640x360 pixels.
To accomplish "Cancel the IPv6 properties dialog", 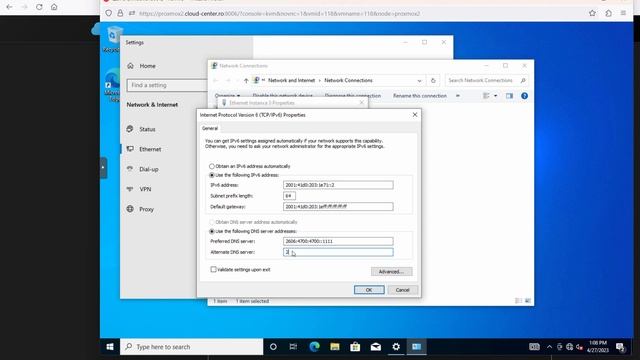I will pyautogui.click(x=402, y=290).
